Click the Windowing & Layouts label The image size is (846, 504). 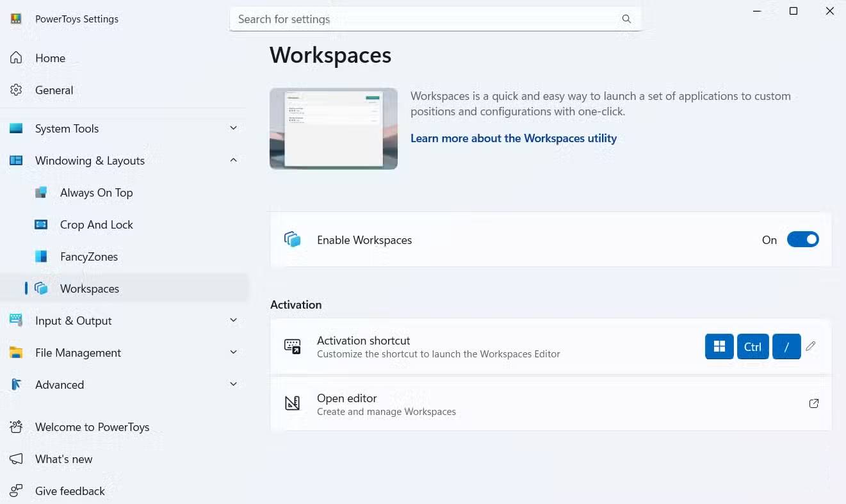point(90,161)
